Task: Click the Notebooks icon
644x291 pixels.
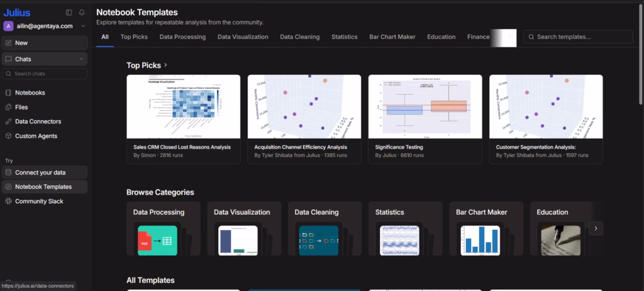Action: tap(8, 93)
